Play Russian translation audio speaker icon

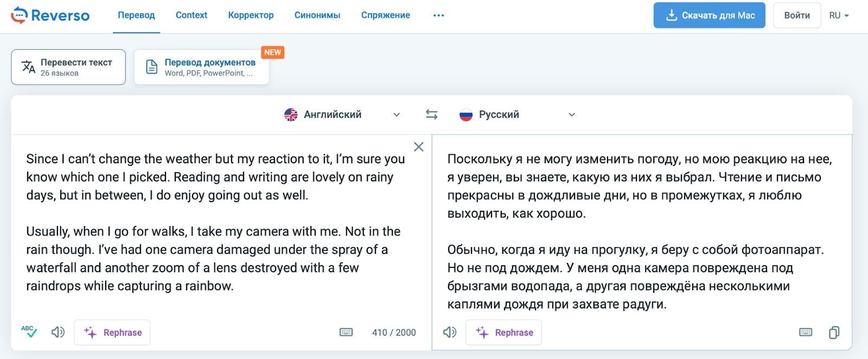(x=450, y=332)
